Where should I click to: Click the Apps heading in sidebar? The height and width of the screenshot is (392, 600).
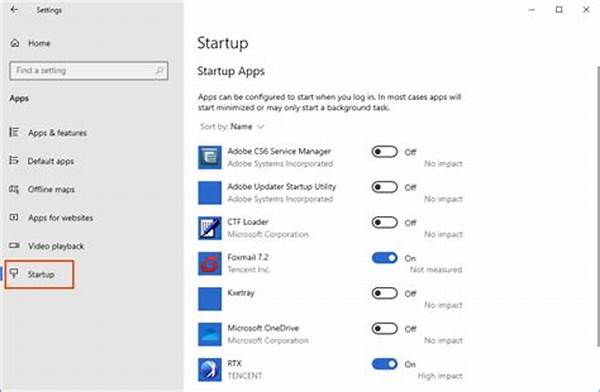19,98
